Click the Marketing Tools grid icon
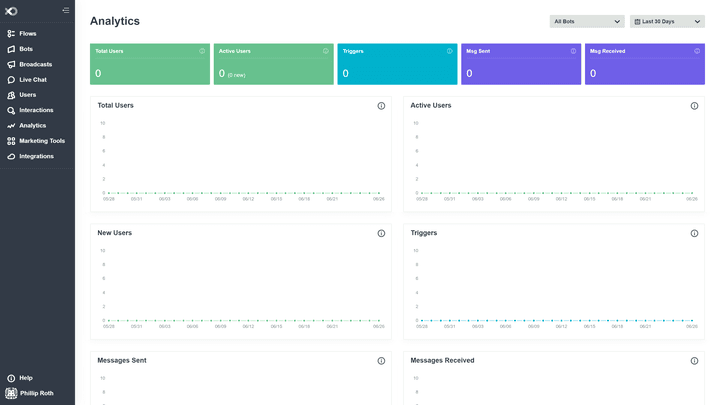 tap(11, 141)
